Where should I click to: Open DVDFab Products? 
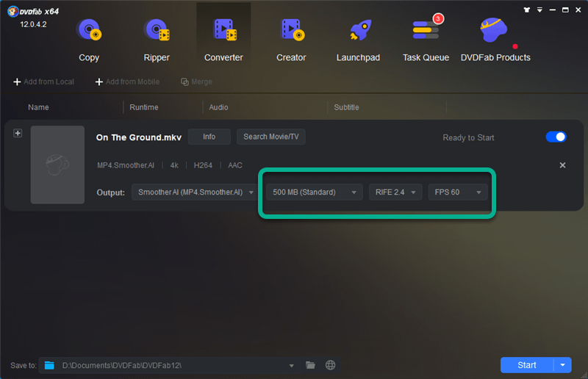click(x=495, y=40)
